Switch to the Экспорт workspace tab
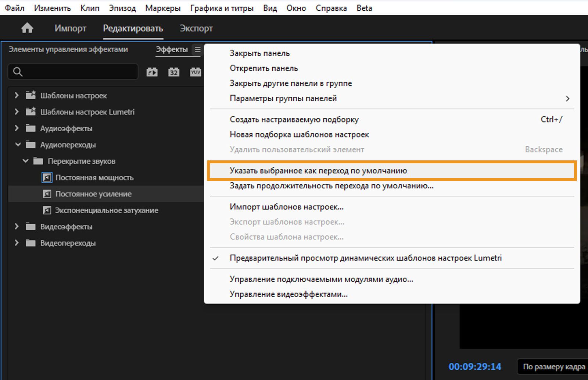The height and width of the screenshot is (380, 588). tap(196, 28)
